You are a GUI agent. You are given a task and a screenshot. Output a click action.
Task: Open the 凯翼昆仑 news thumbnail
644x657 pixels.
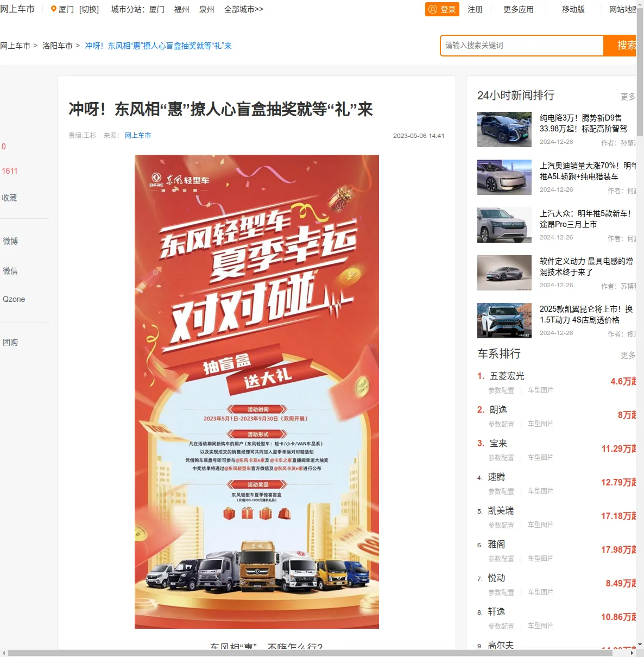(x=504, y=320)
